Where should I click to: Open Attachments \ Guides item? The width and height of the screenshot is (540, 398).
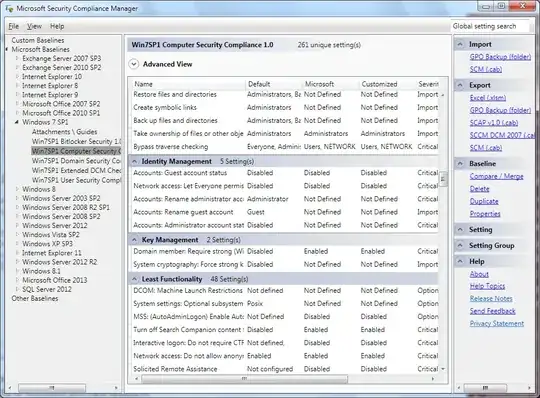64,132
